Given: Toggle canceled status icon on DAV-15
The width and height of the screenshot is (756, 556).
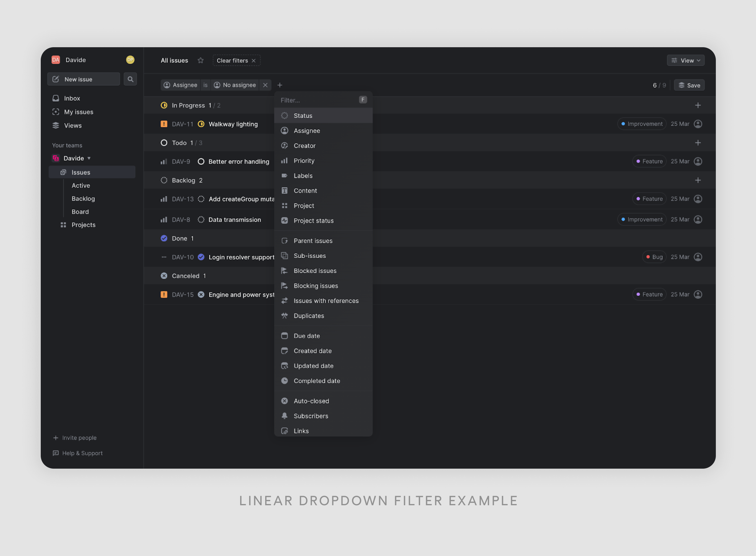Looking at the screenshot, I should (x=201, y=295).
